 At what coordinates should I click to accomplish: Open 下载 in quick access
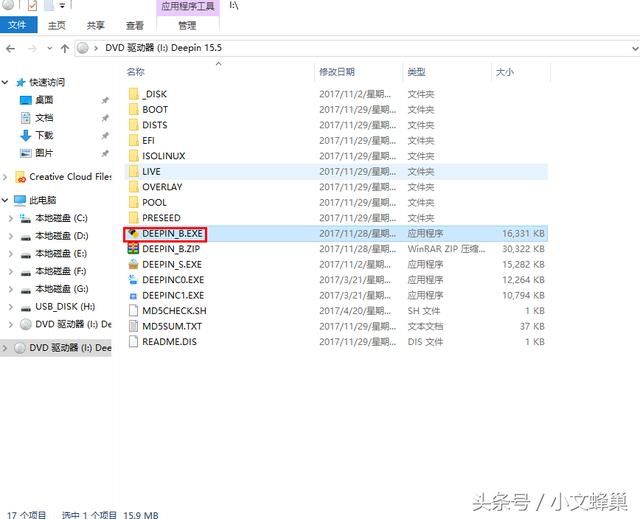(44, 135)
